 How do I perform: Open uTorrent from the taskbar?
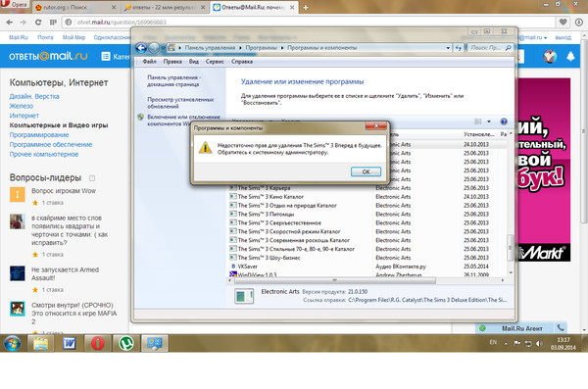(126, 343)
